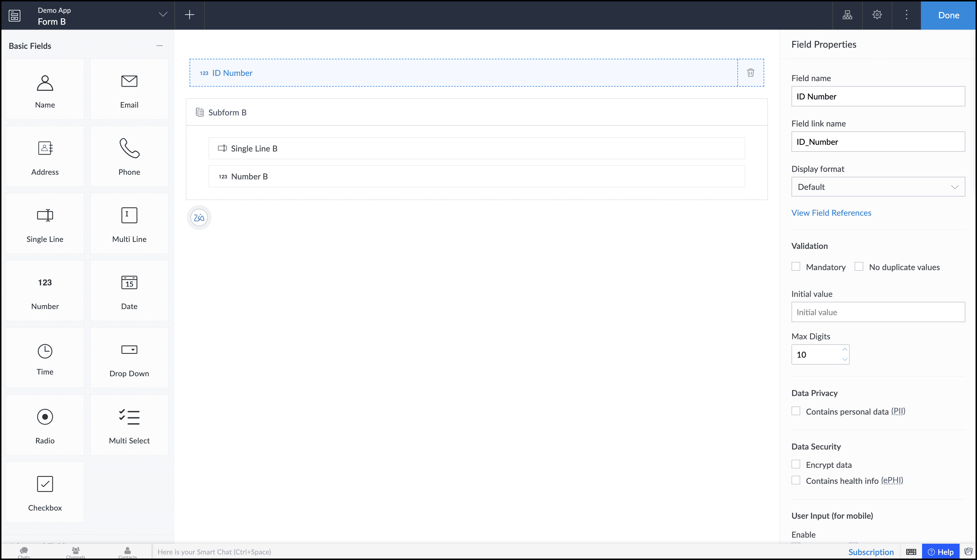Image resolution: width=977 pixels, height=560 pixels.
Task: Expand the Form B selector chevron
Action: click(163, 15)
